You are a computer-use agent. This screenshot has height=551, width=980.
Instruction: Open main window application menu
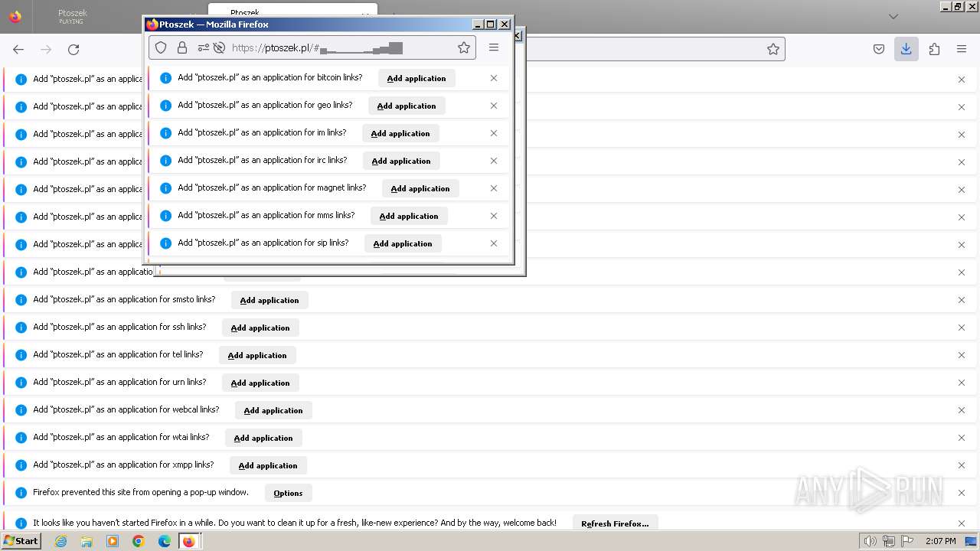click(962, 49)
